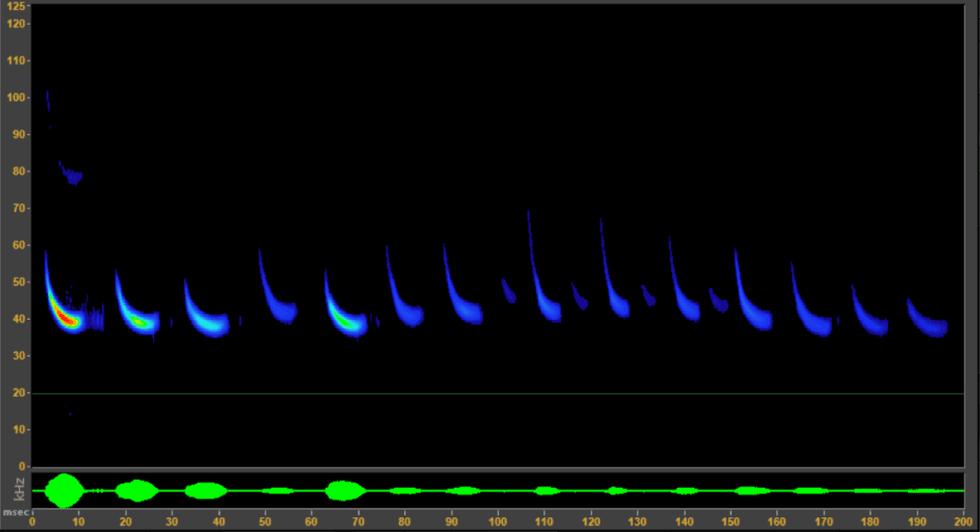The image size is (980, 532).
Task: Click the msec axis unit label
Action: pyautogui.click(x=13, y=513)
